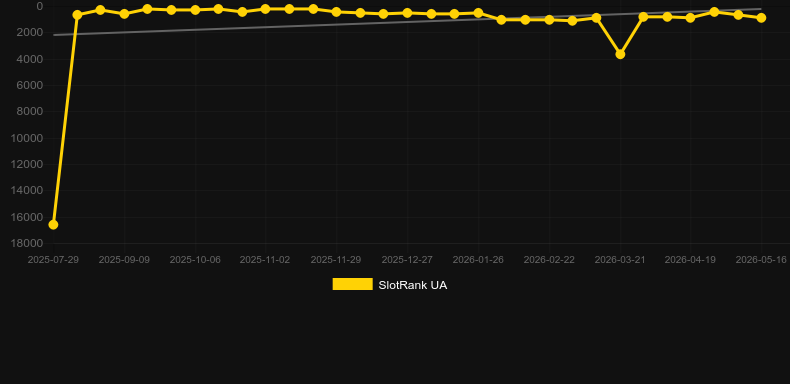Click the 2025-07-29 x-axis date label

point(53,260)
